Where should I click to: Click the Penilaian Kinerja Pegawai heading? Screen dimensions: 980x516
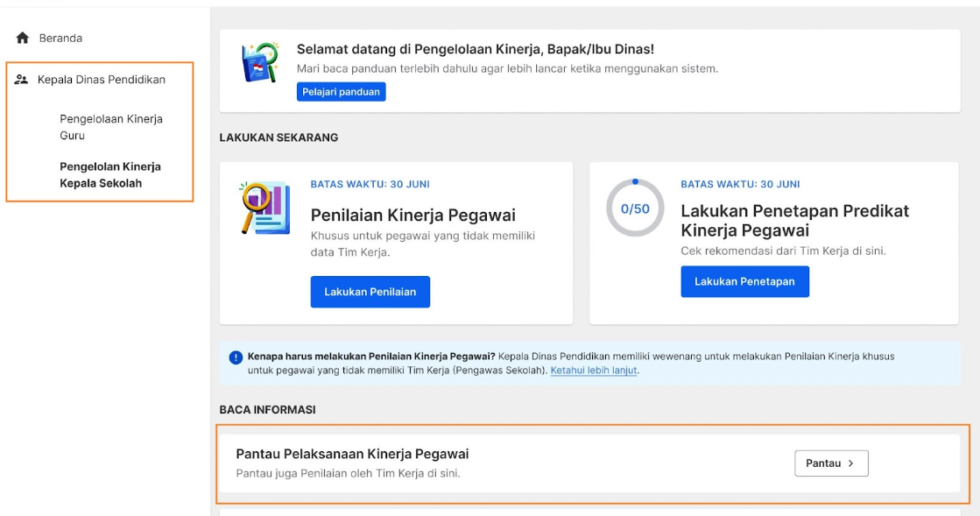click(413, 216)
